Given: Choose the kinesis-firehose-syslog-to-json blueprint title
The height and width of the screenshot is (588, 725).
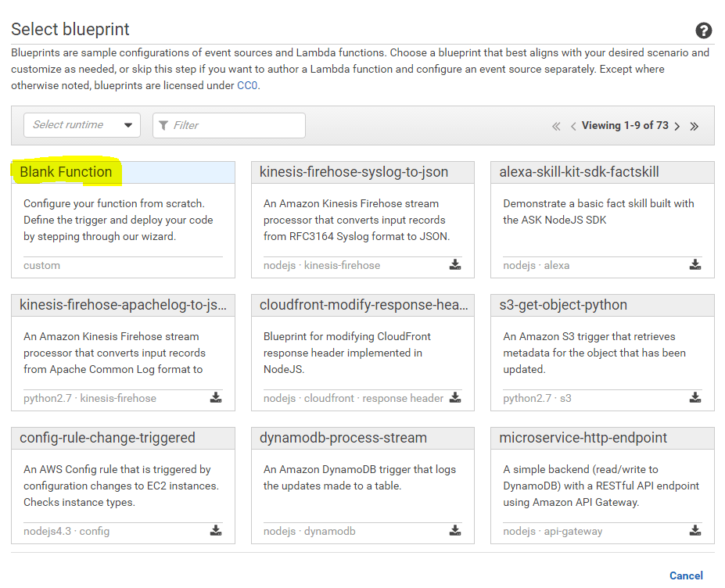Looking at the screenshot, I should [x=354, y=172].
